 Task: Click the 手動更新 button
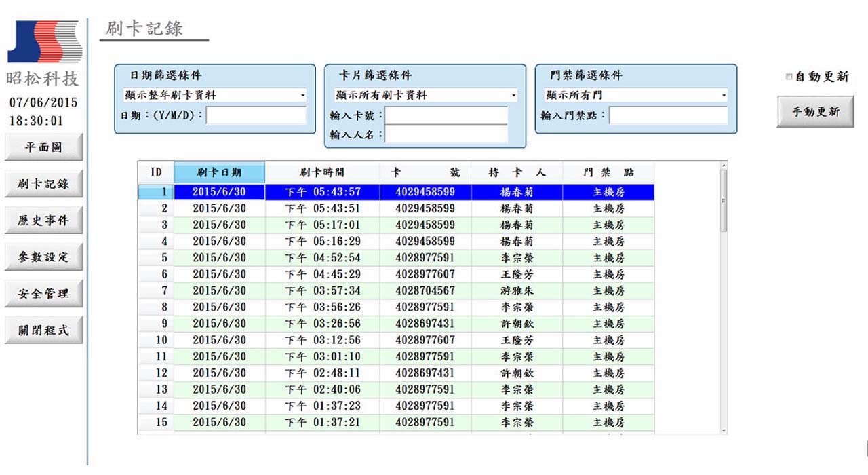[x=816, y=112]
